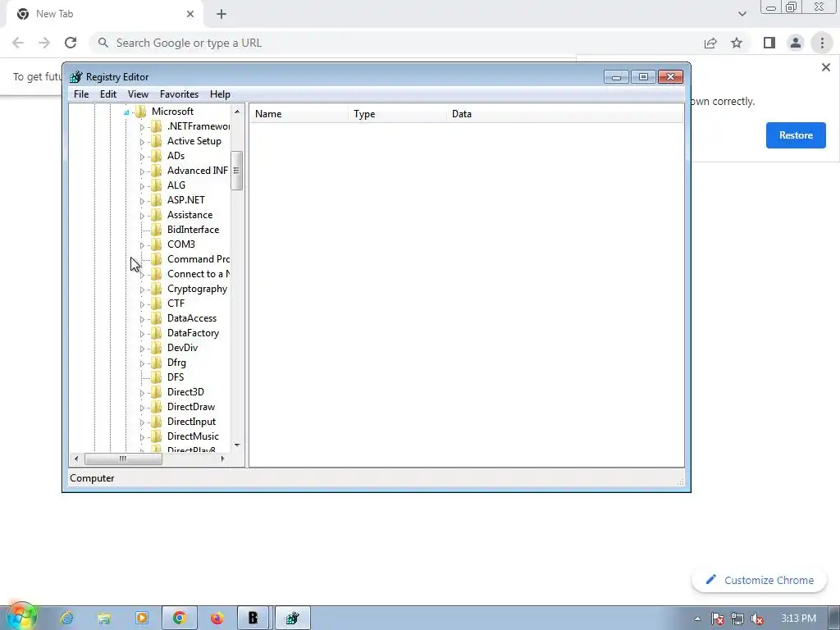Click the DataFactory folder icon
Viewport: 840px width, 630px height.
[157, 333]
